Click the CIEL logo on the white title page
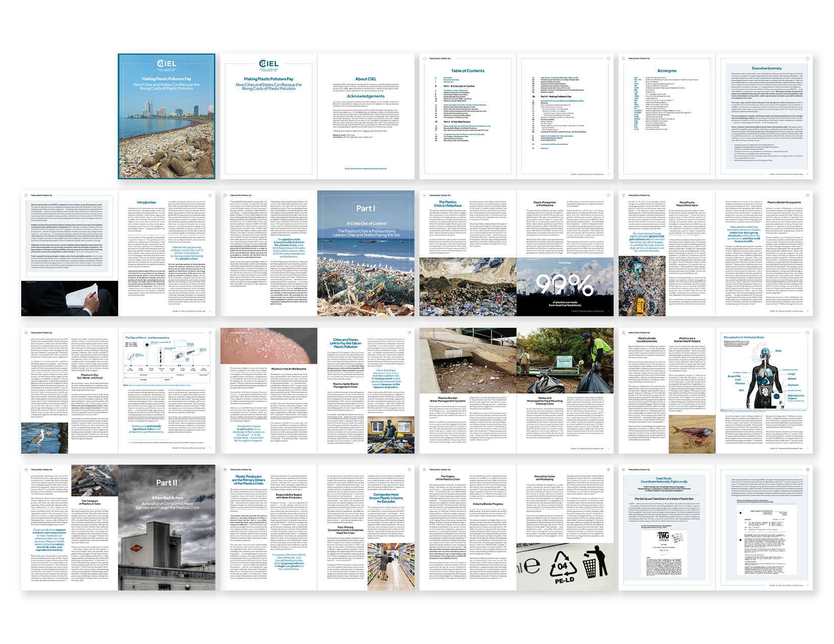The width and height of the screenshot is (834, 644). [268, 64]
